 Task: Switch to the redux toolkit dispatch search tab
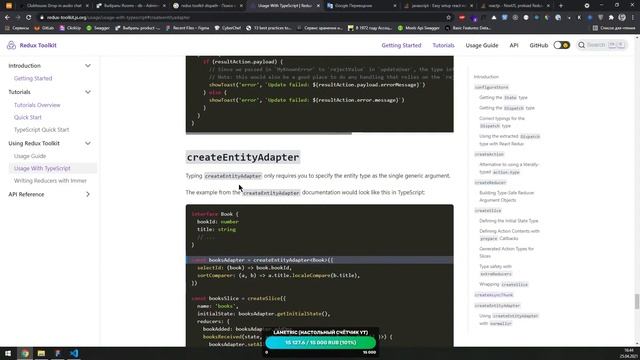tap(207, 6)
